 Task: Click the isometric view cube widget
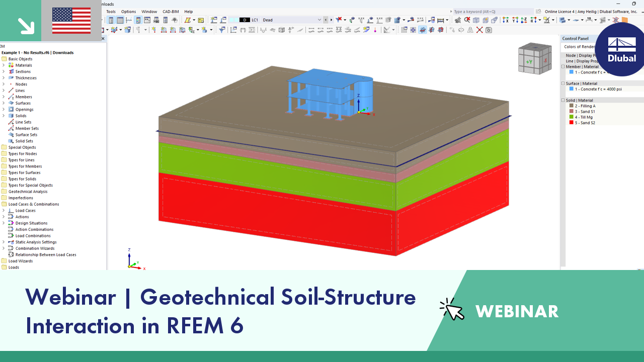click(534, 58)
